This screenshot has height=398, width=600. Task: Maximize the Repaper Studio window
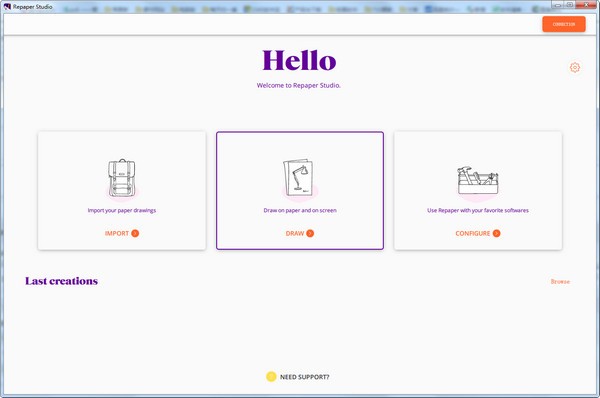569,5
